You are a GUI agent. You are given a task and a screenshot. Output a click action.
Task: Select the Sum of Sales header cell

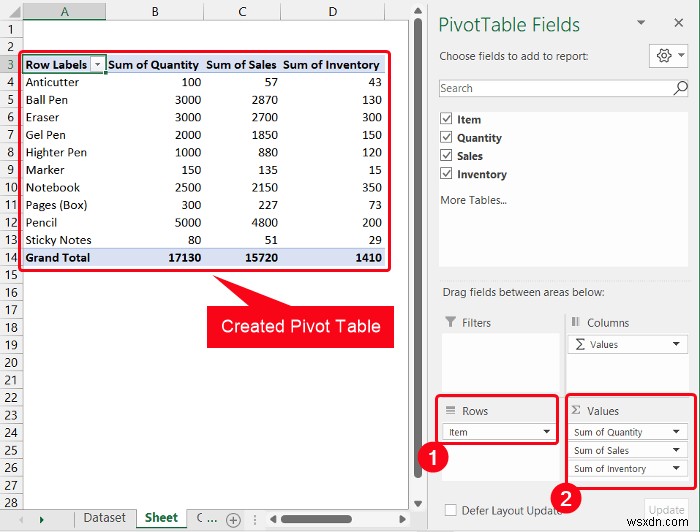(242, 65)
